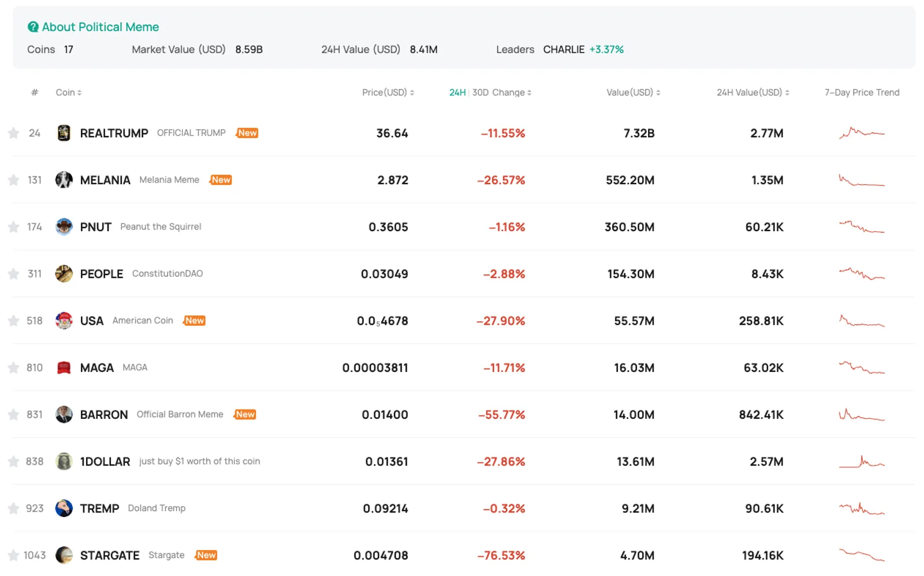Image resolution: width=924 pixels, height=576 pixels.
Task: Click the New badge next to REALTRUMP
Action: tap(247, 133)
